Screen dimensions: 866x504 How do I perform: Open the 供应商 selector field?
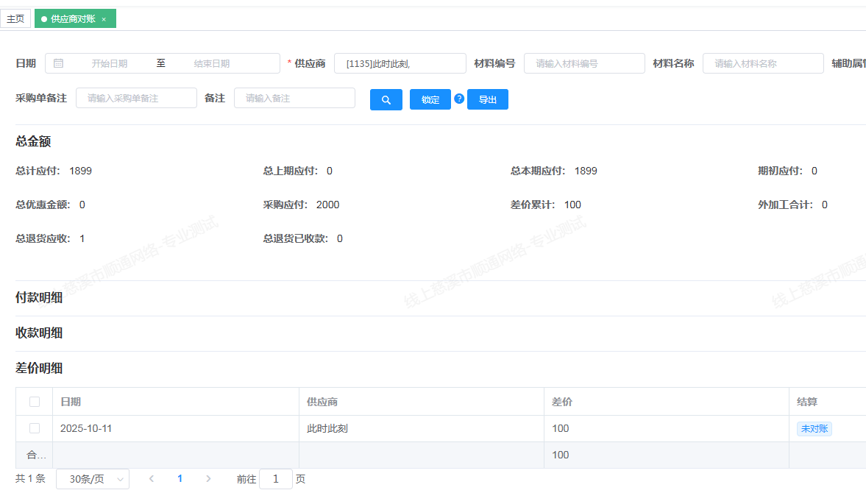pyautogui.click(x=400, y=64)
